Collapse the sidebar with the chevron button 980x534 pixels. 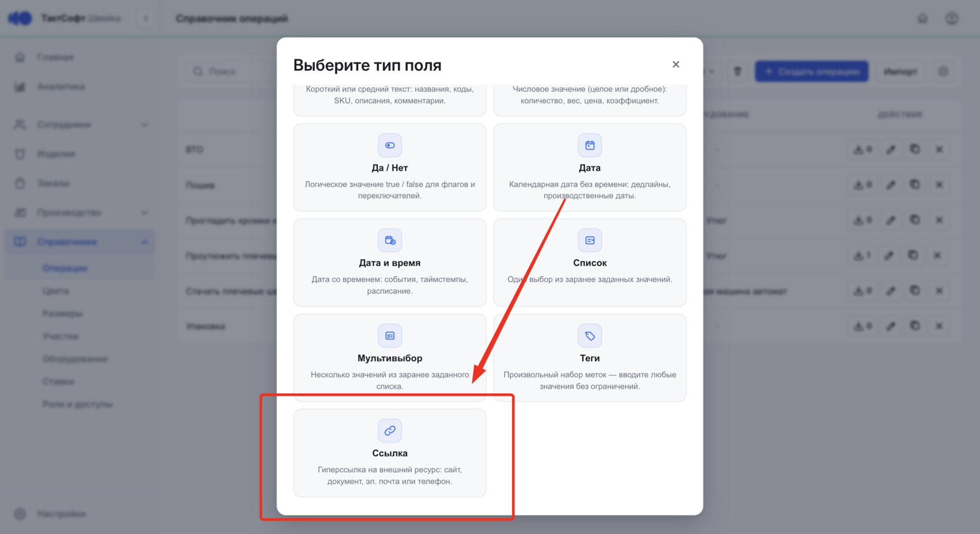click(146, 19)
